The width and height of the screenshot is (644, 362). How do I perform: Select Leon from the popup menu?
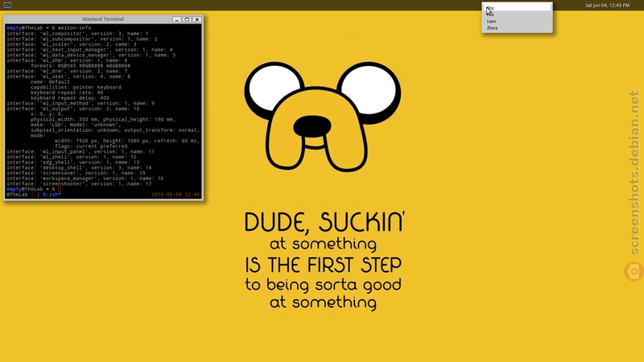[517, 22]
